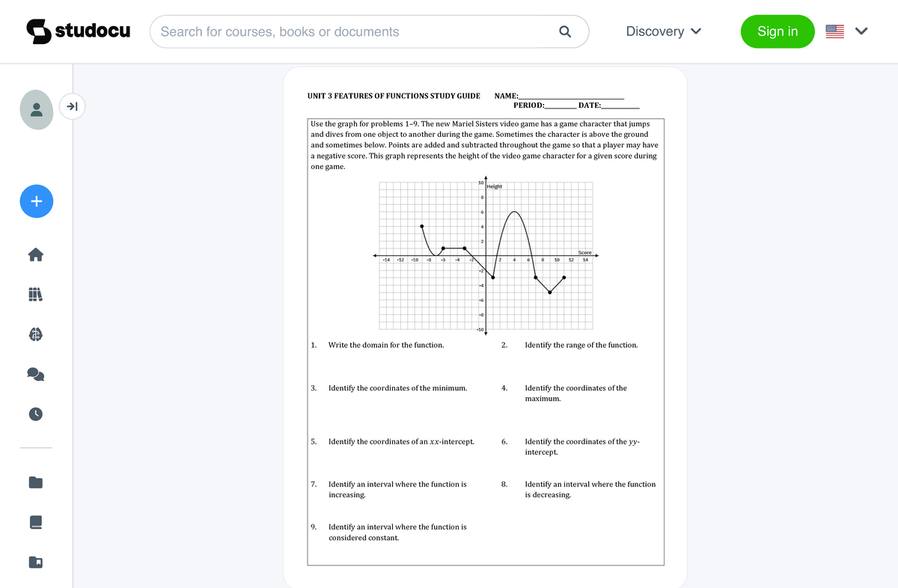
Task: Open the language selector with the US flag
Action: tap(834, 31)
